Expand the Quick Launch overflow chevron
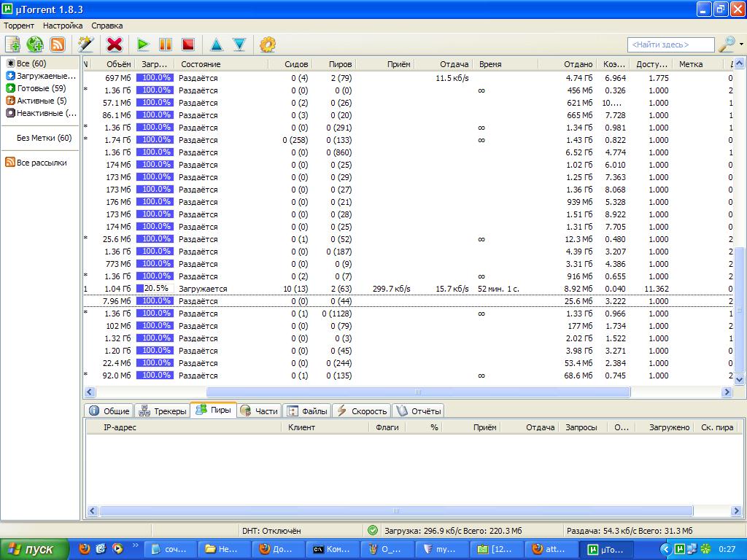 point(135,545)
